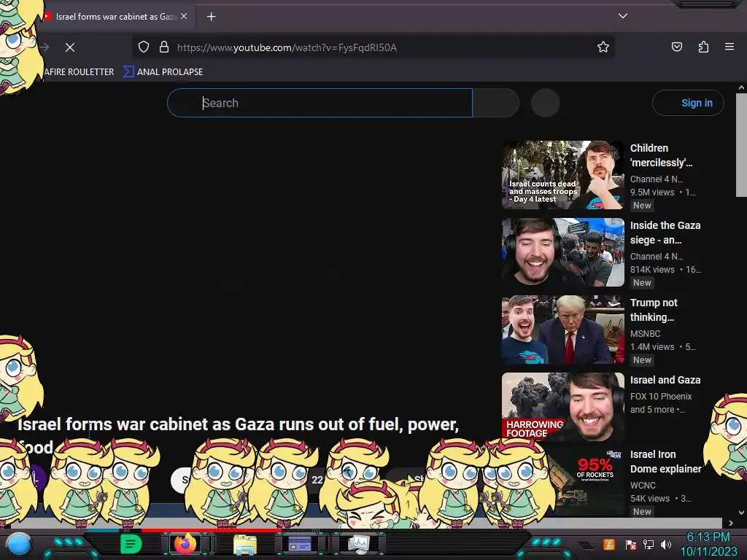Image resolution: width=747 pixels, height=560 pixels.
Task: Open File Explorer from the taskbar
Action: pos(245,544)
